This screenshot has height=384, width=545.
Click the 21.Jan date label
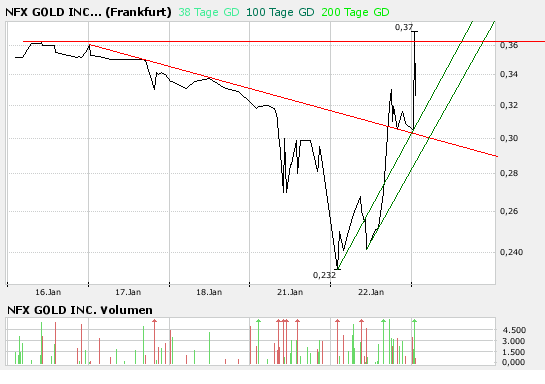click(290, 292)
